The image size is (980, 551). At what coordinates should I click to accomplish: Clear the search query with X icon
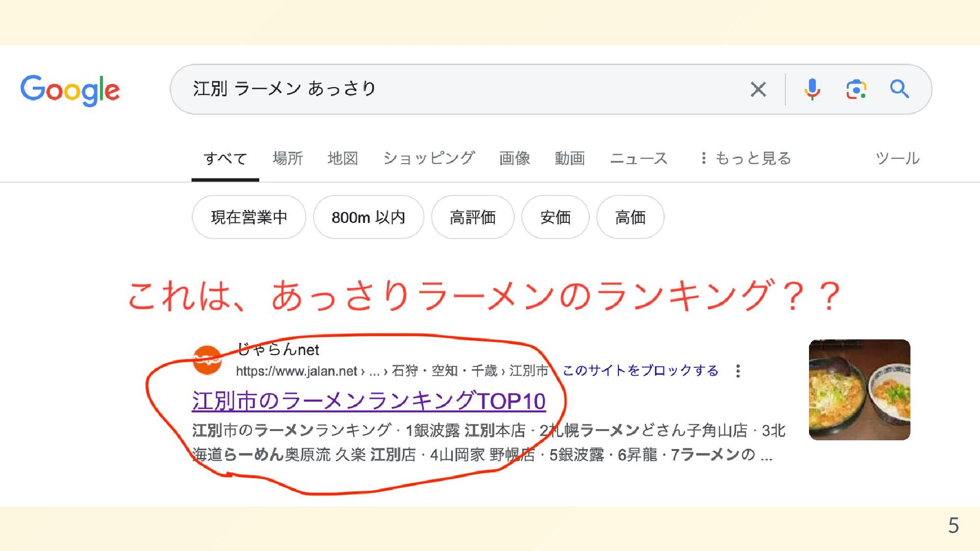(758, 89)
